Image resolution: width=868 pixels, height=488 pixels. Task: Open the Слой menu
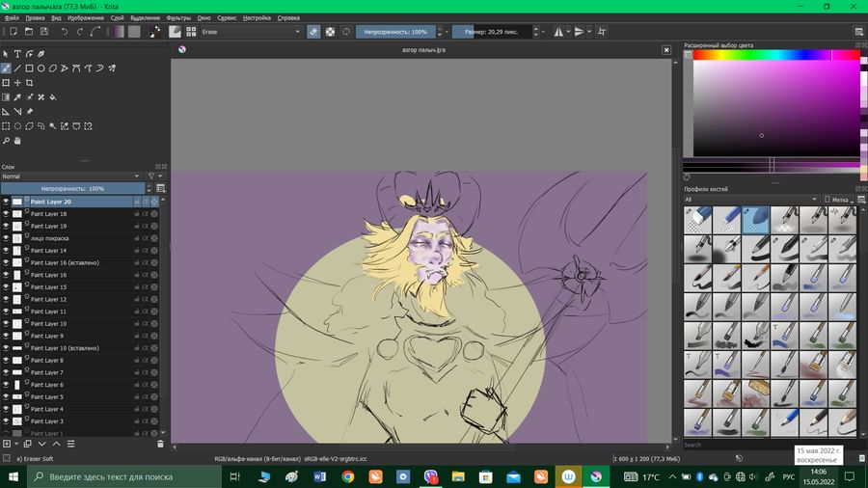click(x=118, y=17)
